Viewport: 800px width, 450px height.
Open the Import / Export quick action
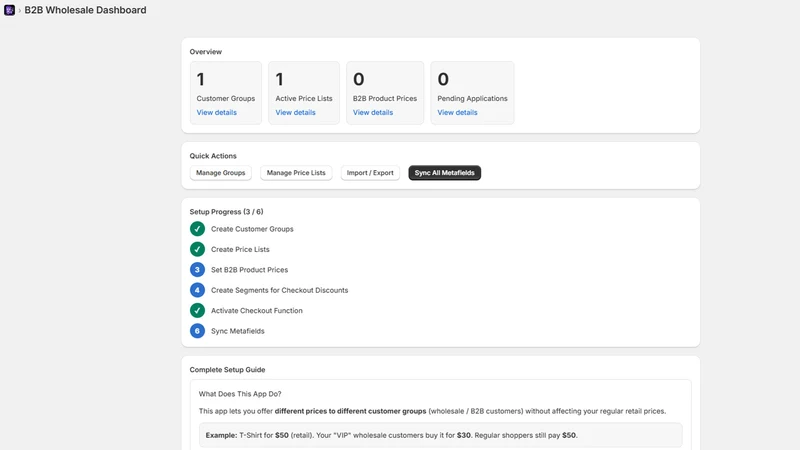pyautogui.click(x=370, y=173)
